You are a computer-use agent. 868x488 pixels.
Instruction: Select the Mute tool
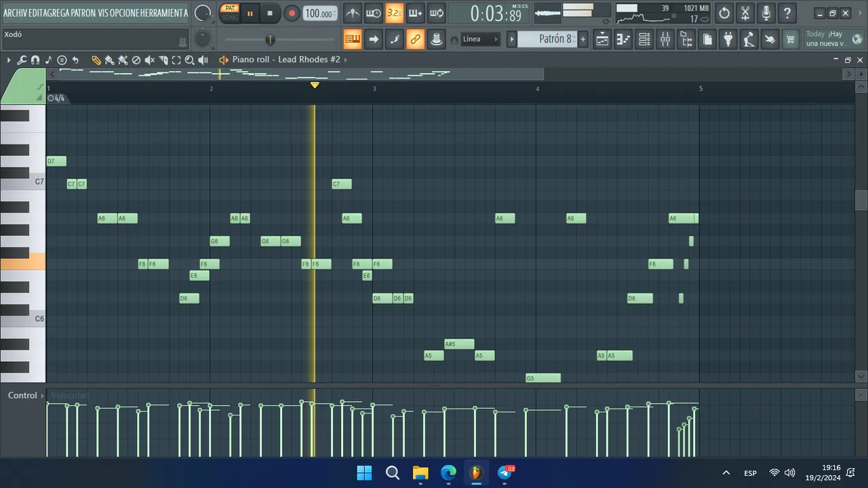tap(150, 60)
